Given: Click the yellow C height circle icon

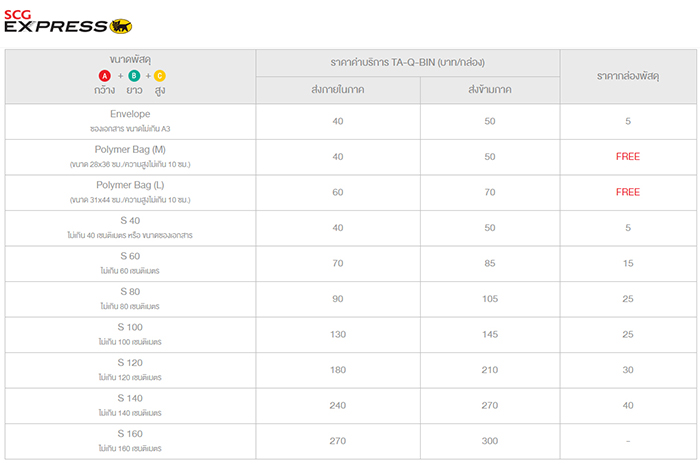Looking at the screenshot, I should (159, 76).
